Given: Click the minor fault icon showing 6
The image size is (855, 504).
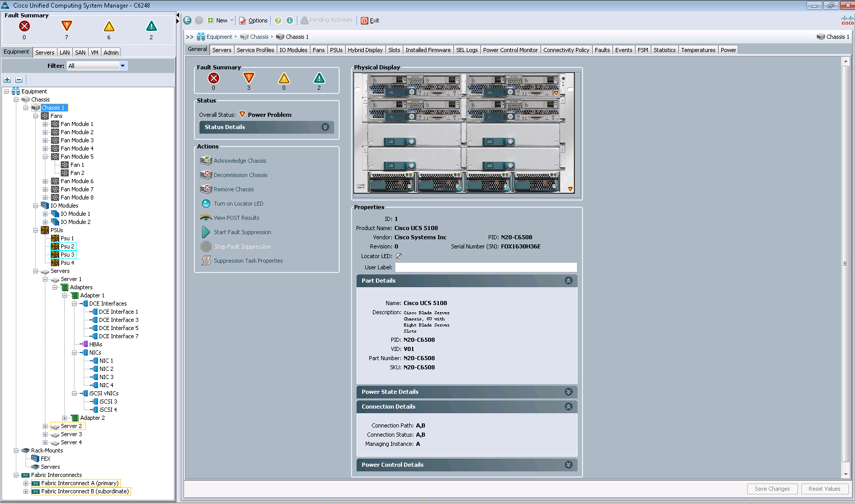Looking at the screenshot, I should coord(109,26).
